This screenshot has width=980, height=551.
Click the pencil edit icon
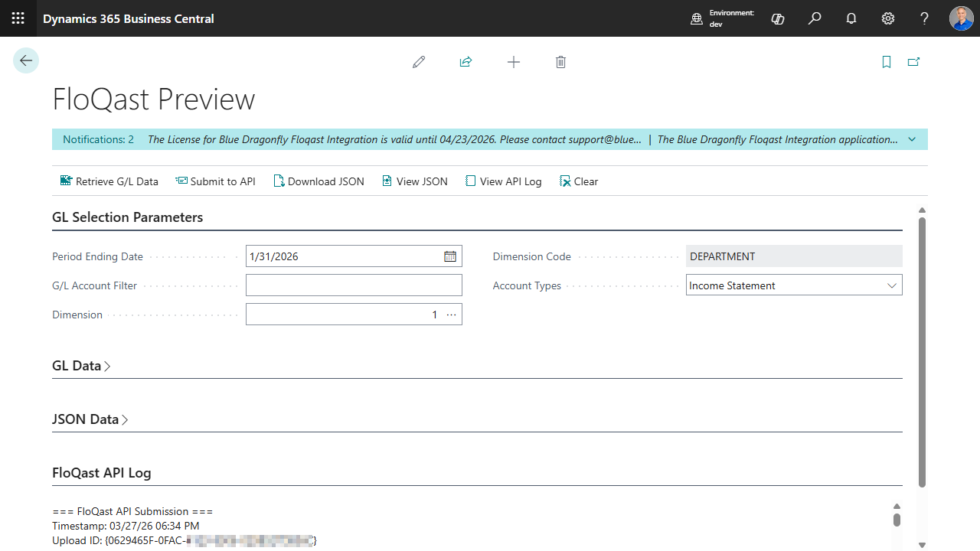(419, 62)
